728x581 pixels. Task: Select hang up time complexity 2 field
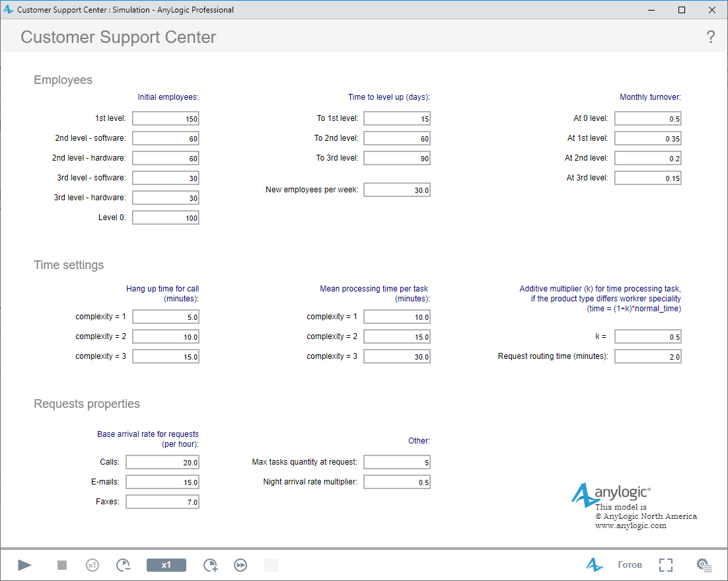166,336
